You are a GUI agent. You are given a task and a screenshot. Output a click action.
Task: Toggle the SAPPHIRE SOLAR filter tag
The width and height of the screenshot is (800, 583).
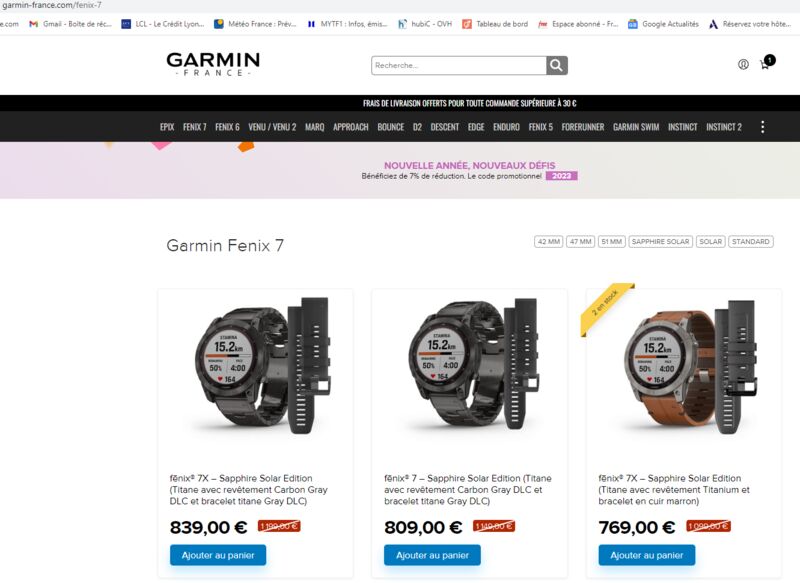(660, 242)
